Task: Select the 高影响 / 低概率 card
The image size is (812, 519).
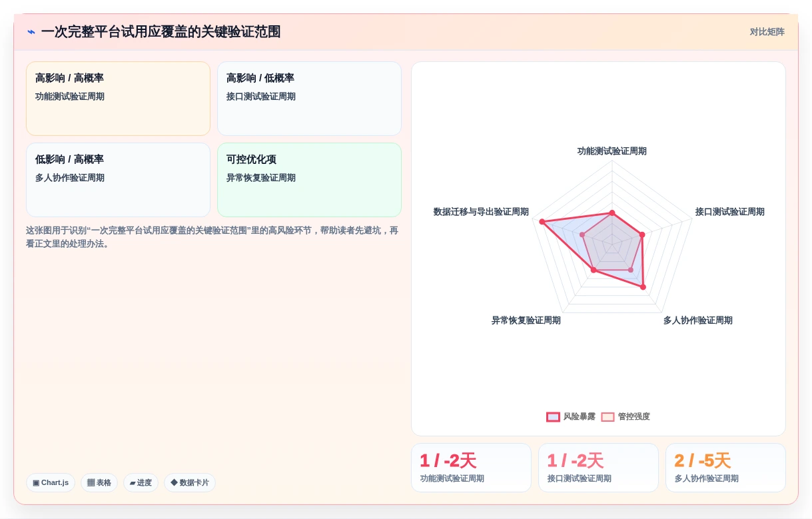Action: click(309, 99)
